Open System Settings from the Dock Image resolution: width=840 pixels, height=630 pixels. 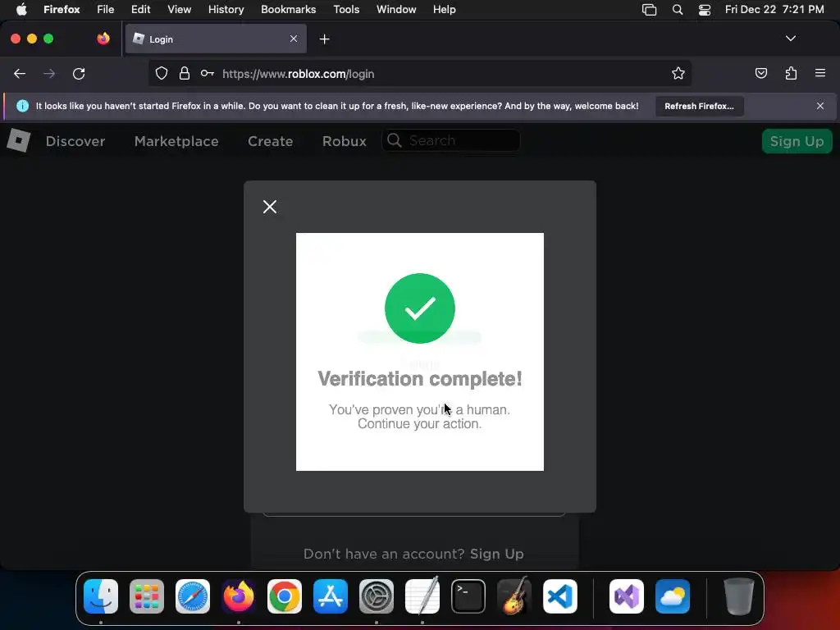pyautogui.click(x=376, y=596)
